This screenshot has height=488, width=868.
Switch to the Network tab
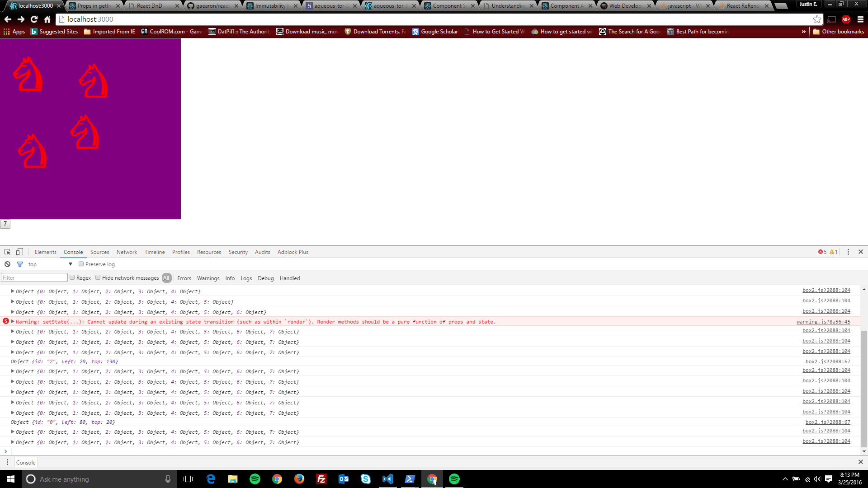tap(127, 252)
